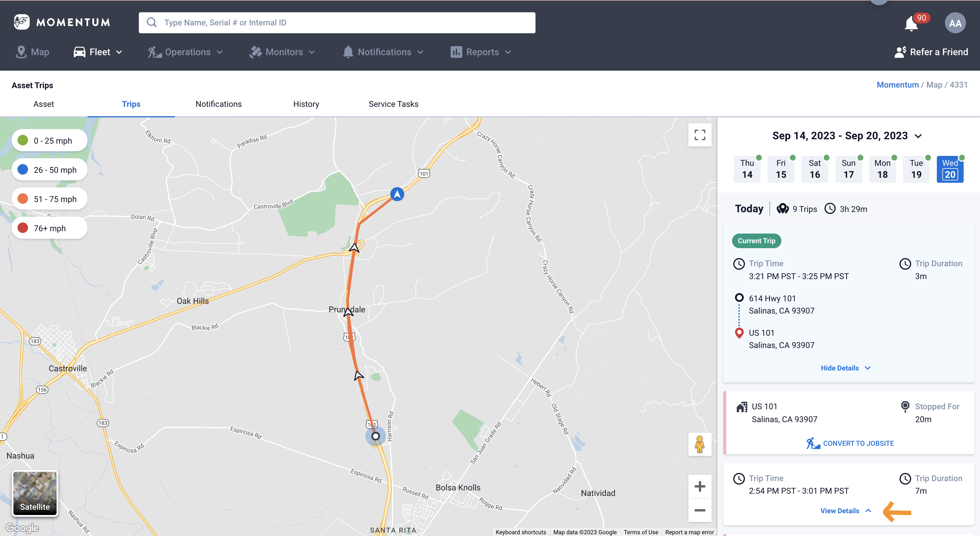Open the AA user avatar menu

coord(955,23)
